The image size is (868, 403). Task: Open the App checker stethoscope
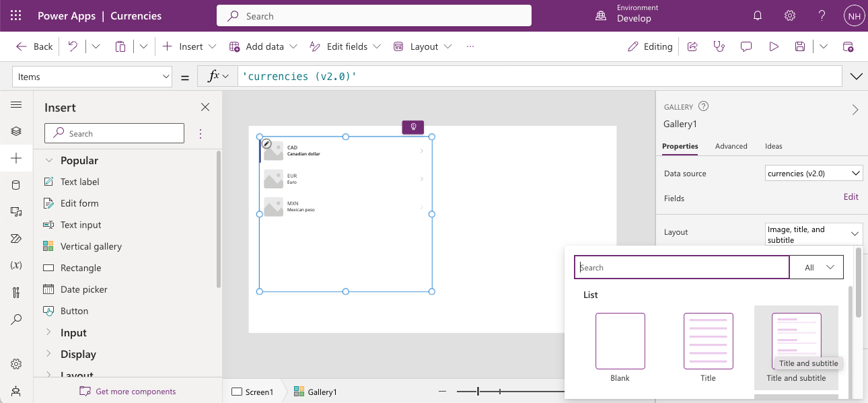point(719,46)
